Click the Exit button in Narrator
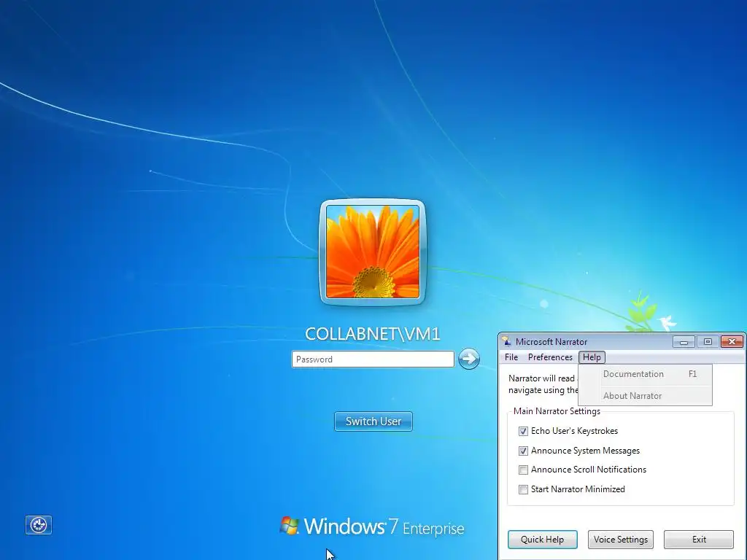 [x=699, y=540]
